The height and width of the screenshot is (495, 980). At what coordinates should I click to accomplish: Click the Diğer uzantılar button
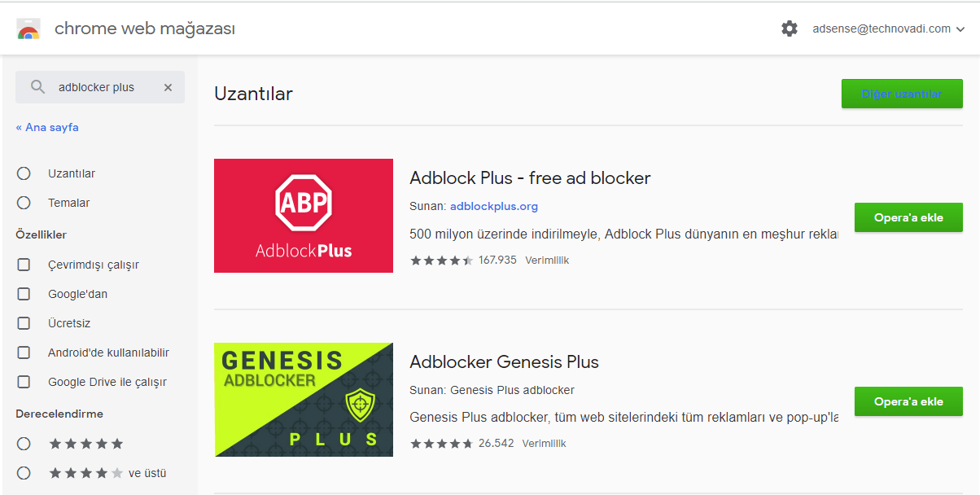[x=902, y=94]
